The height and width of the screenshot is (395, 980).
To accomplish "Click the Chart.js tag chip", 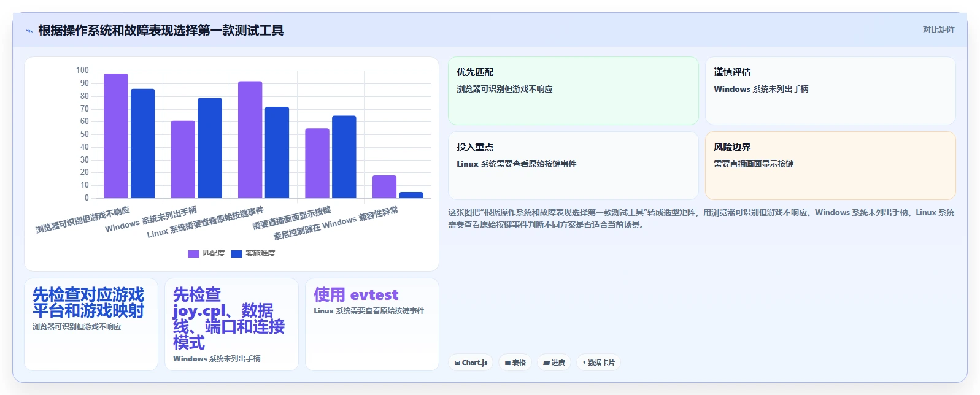I will click(471, 362).
